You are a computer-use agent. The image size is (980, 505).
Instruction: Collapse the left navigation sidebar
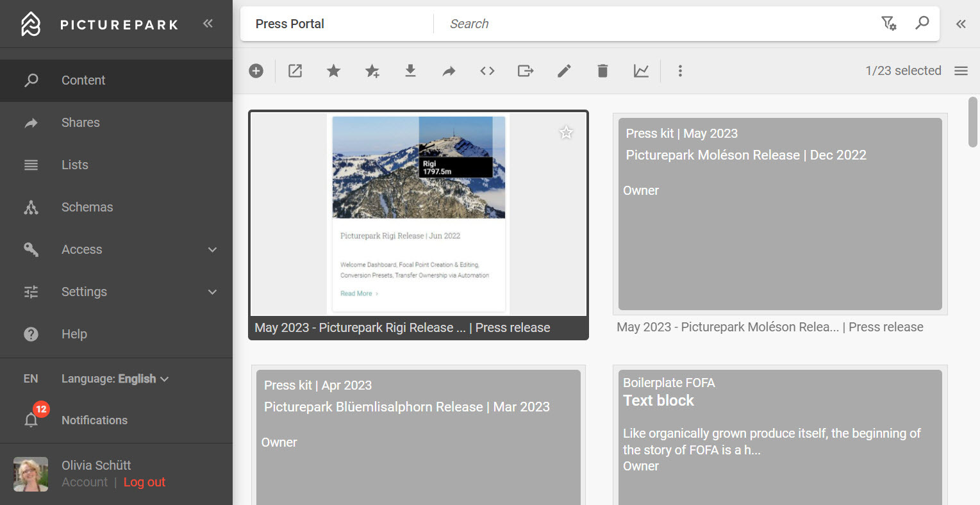(x=208, y=24)
